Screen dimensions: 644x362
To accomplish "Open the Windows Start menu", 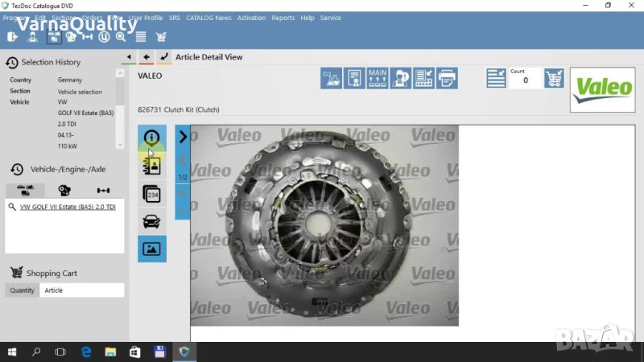I will pos(12,352).
